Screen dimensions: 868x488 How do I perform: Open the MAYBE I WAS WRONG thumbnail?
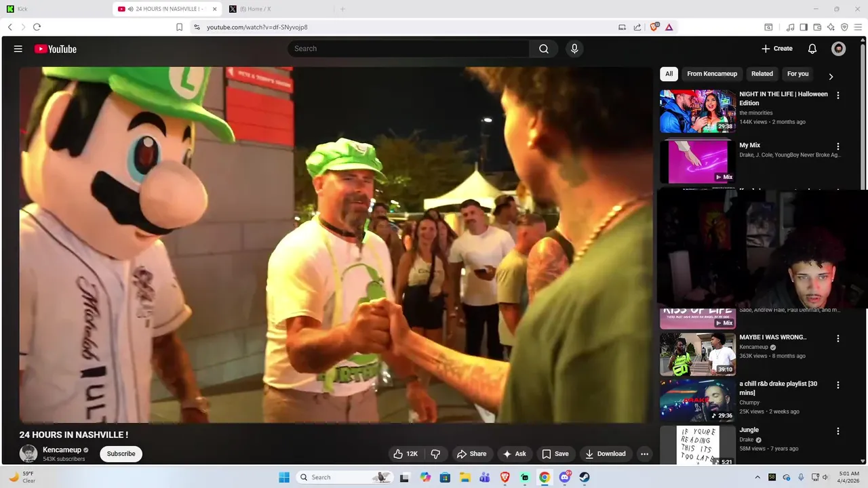pyautogui.click(x=698, y=354)
